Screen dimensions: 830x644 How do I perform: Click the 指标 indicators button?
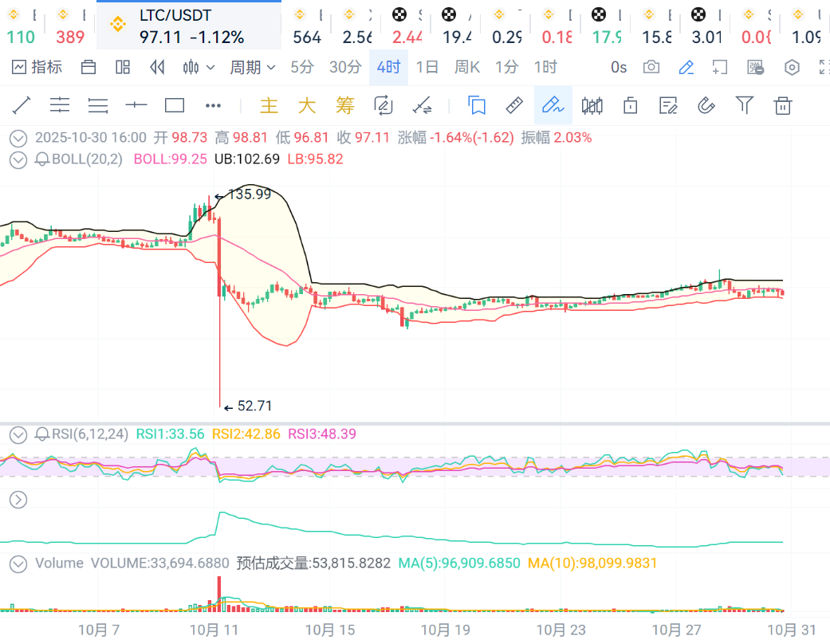[x=37, y=68]
